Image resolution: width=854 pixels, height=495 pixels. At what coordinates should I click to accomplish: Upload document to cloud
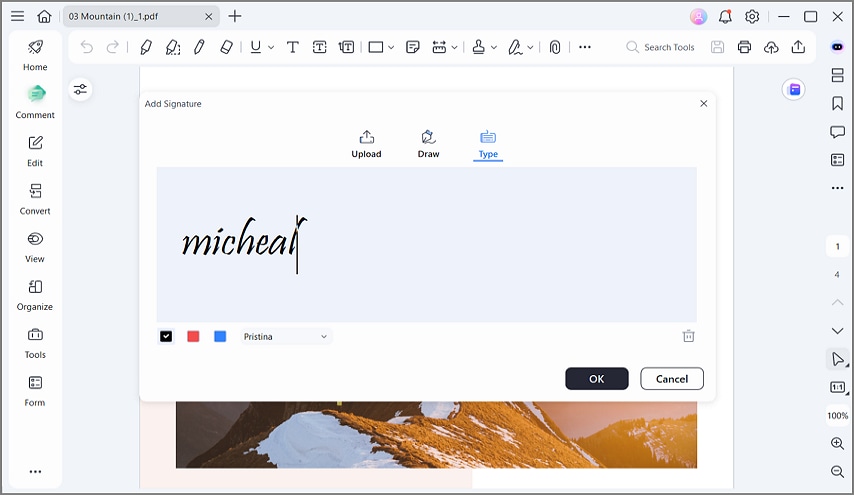pyautogui.click(x=771, y=47)
